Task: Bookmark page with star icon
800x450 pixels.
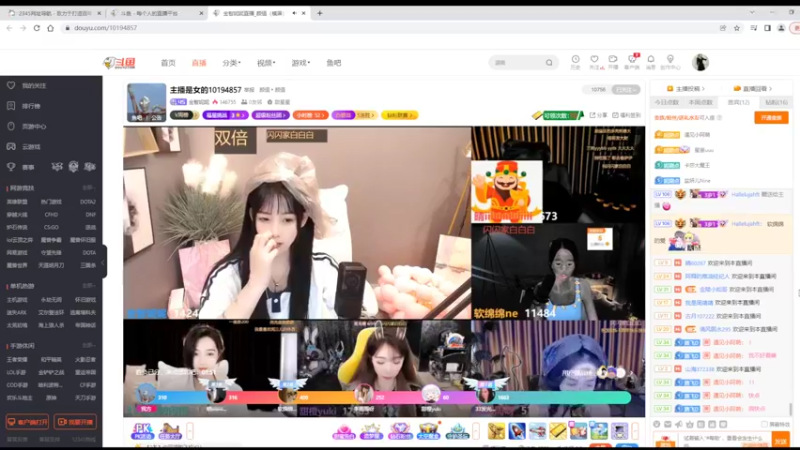Action: [737, 28]
